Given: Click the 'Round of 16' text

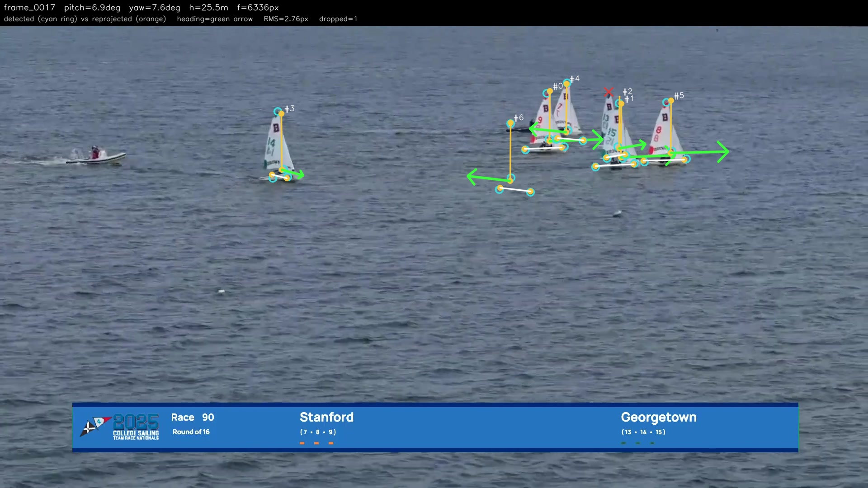Looking at the screenshot, I should click(x=191, y=432).
